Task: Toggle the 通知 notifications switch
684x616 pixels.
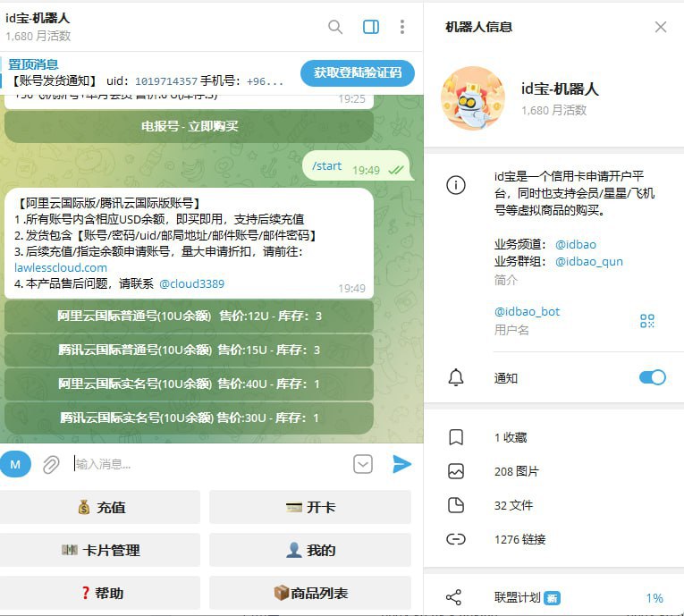Action: click(x=652, y=377)
